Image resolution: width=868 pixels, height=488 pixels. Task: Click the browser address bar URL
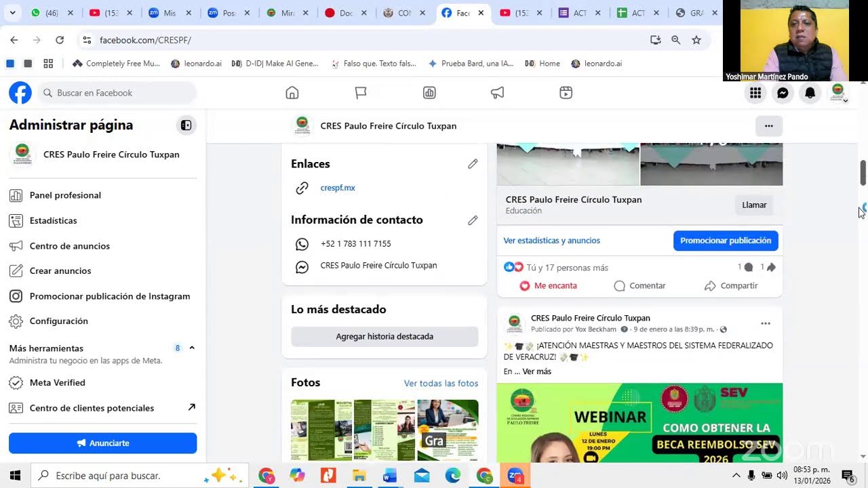145,40
